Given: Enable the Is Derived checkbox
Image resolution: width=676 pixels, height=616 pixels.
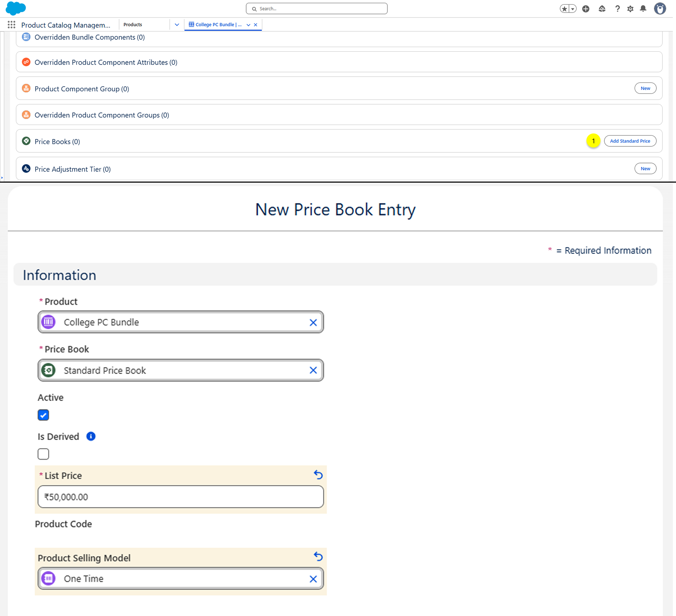Looking at the screenshot, I should 43,454.
